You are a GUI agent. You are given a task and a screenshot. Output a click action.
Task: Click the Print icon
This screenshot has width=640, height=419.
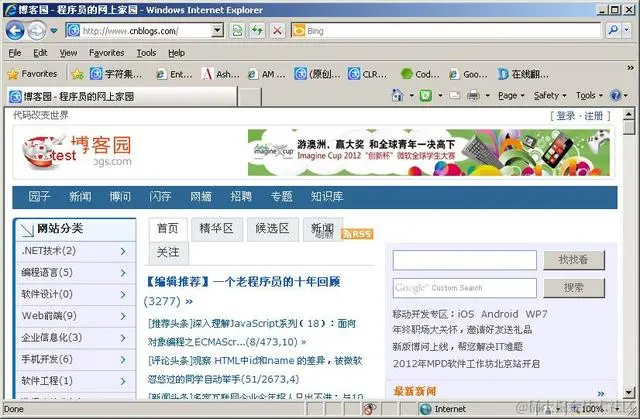473,95
